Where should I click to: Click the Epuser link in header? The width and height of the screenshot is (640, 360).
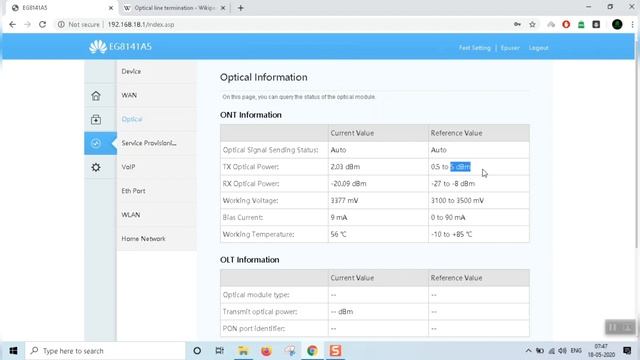tap(510, 48)
